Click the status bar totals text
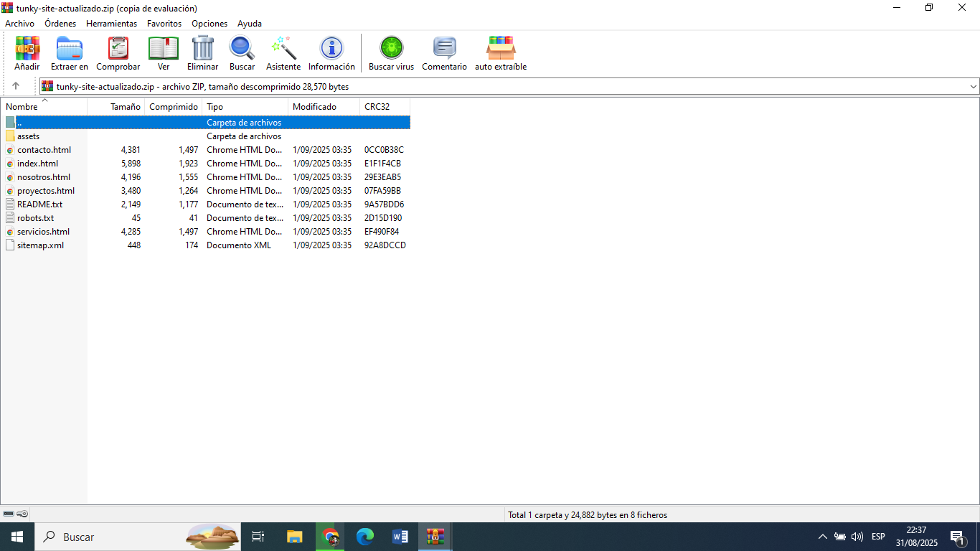 point(588,515)
